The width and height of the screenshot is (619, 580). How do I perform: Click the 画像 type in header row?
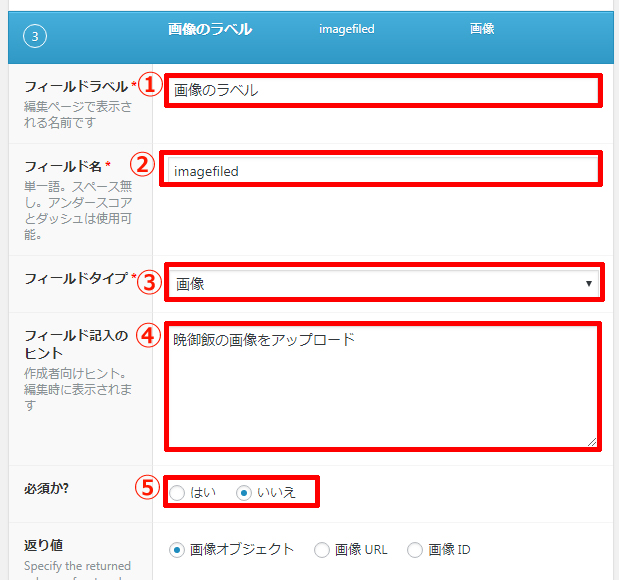[x=482, y=30]
